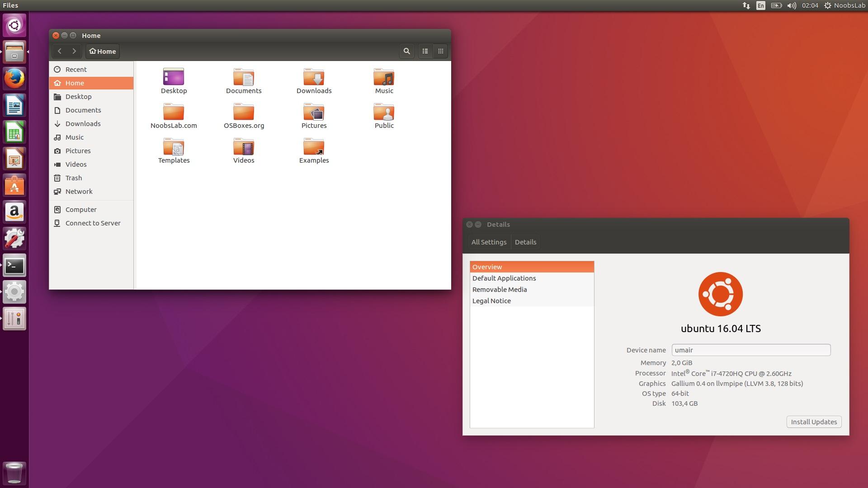Click the Device name text field
Screen dimensions: 868x488
750,350
